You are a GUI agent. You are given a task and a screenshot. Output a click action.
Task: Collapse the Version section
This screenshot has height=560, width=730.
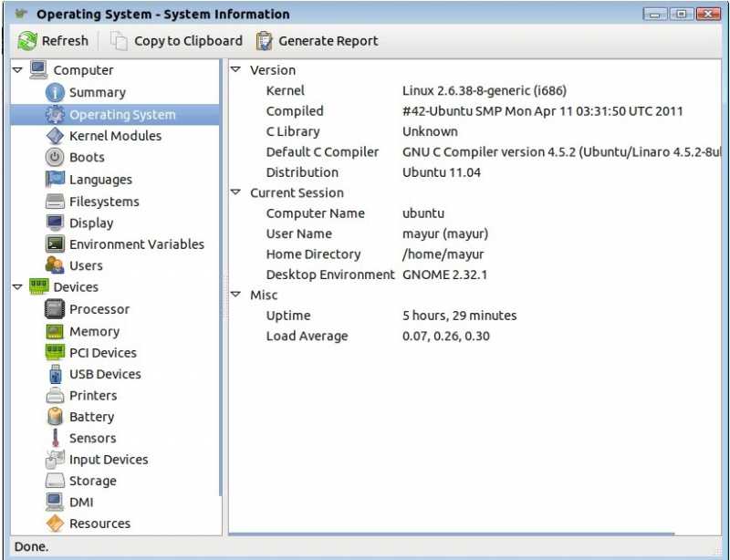click(235, 70)
